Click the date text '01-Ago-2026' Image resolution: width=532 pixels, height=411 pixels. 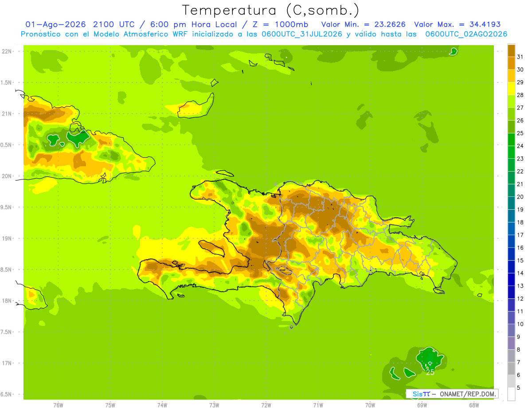click(55, 24)
